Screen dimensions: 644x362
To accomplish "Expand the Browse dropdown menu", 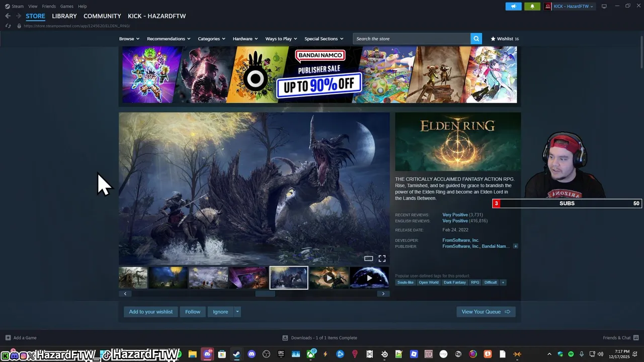I will (129, 39).
